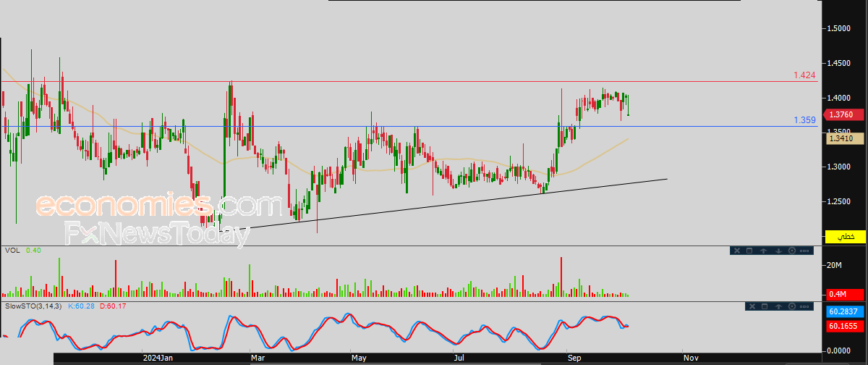Click the red 60.1655 stochastic label

pos(844,327)
